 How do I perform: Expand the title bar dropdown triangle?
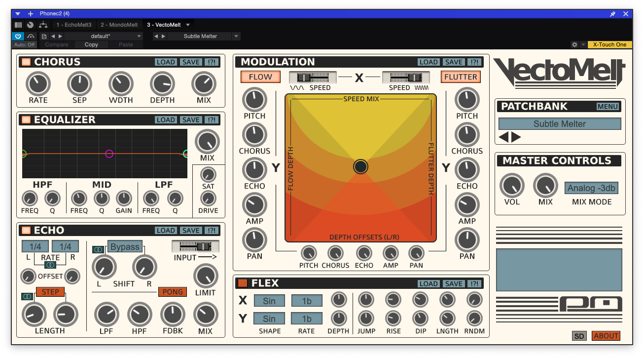[18, 14]
